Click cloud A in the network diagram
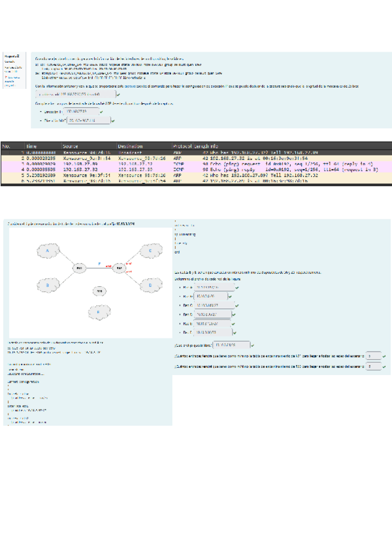 click(x=48, y=251)
